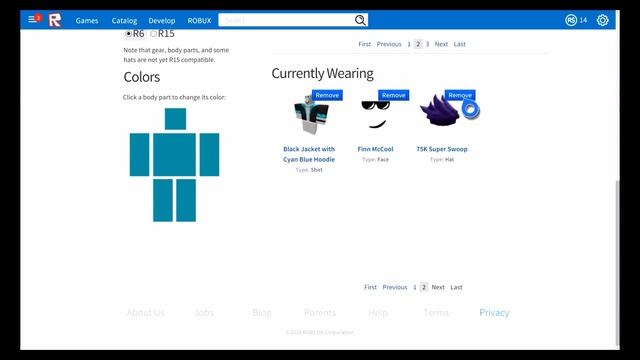
Task: Go to page 3 in upper pagination
Action: pyautogui.click(x=427, y=44)
